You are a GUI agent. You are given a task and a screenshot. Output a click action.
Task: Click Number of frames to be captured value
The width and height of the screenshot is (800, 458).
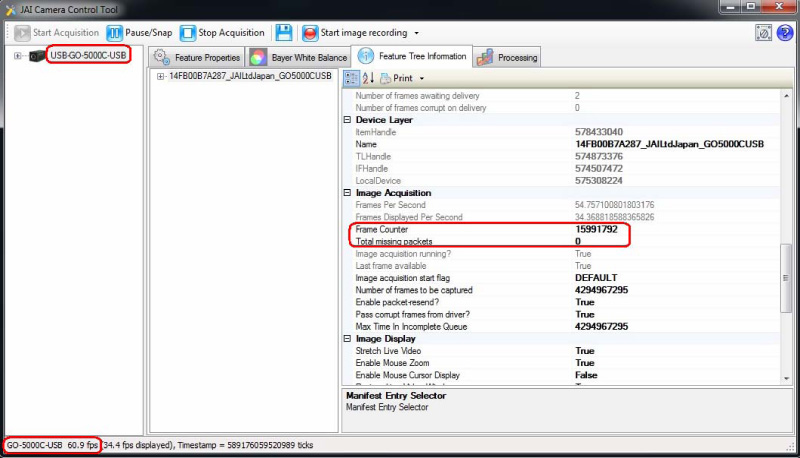pos(602,290)
